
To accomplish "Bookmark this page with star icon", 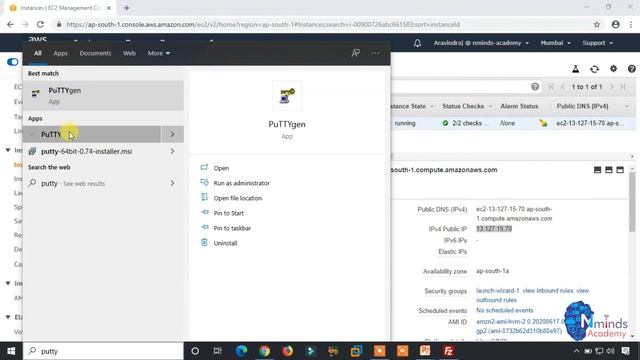I will (597, 24).
